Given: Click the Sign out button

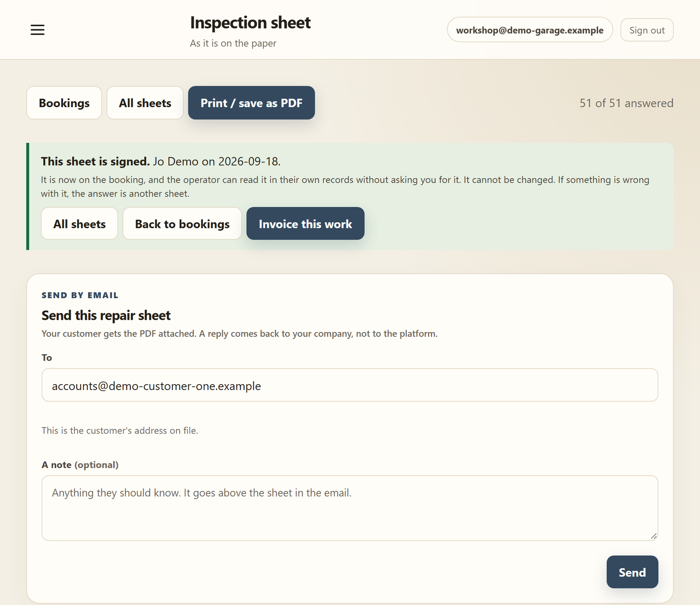Looking at the screenshot, I should click(647, 30).
